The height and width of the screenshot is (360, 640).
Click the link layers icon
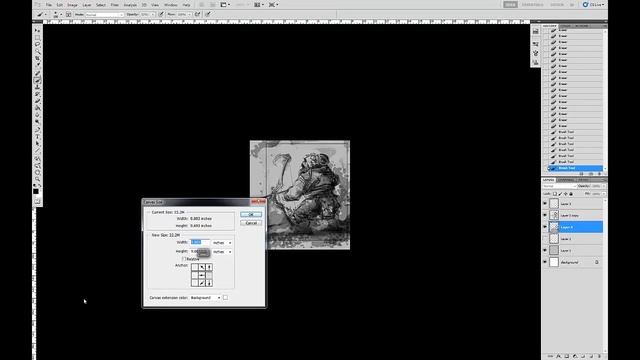[x=550, y=356]
